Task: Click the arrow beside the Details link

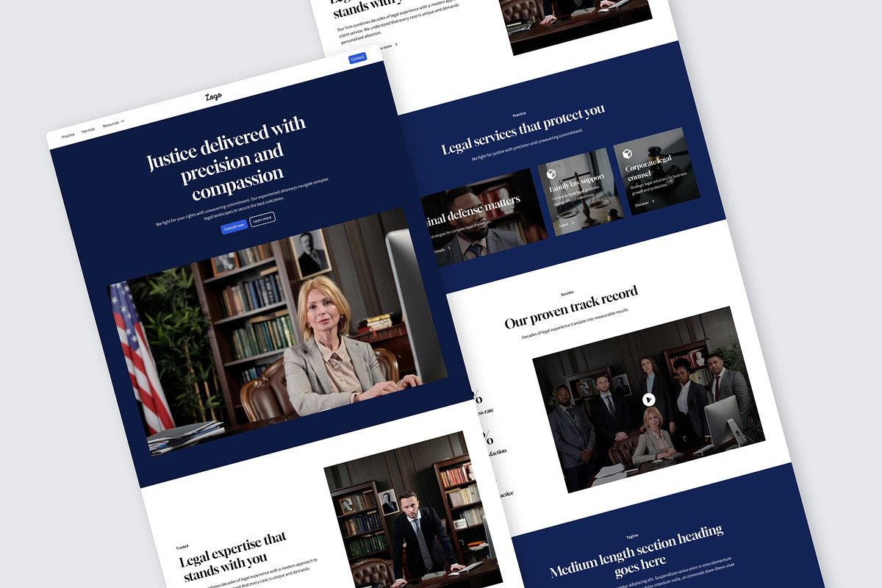Action: tap(449, 248)
